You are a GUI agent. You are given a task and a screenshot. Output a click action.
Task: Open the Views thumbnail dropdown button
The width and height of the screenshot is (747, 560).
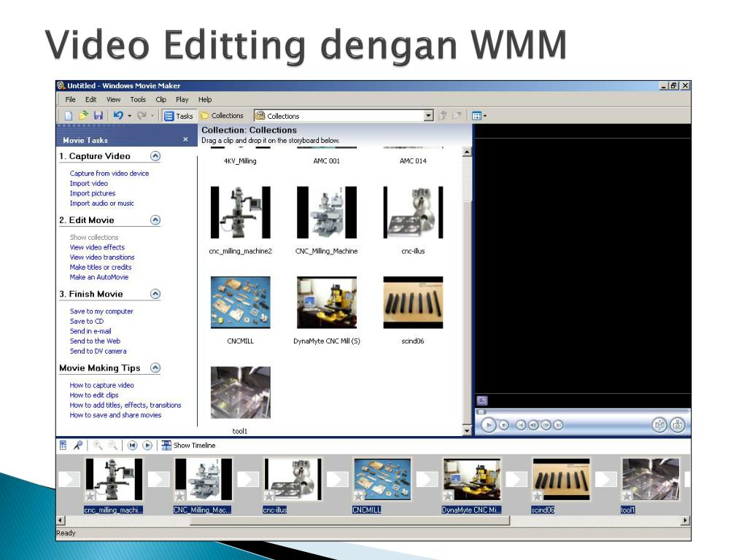[x=479, y=116]
